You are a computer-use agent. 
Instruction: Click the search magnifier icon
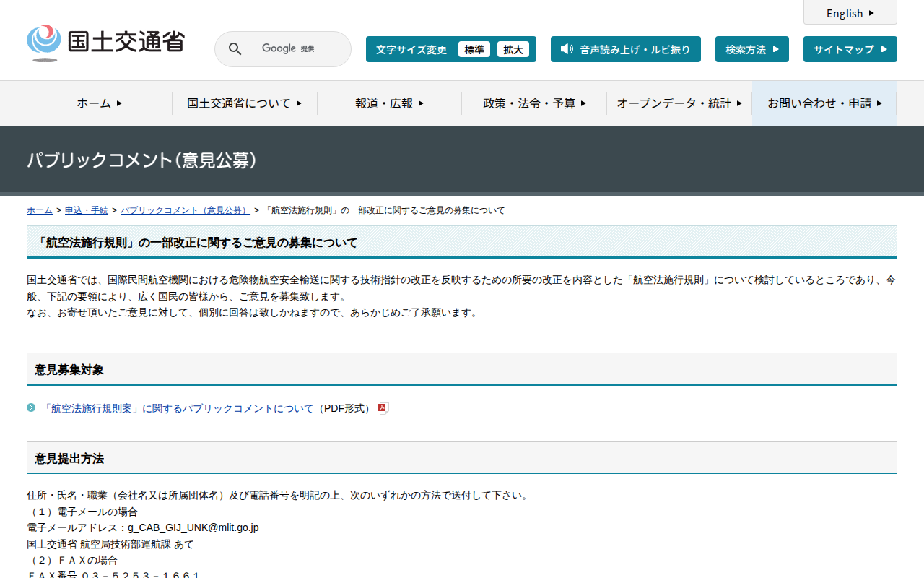235,49
